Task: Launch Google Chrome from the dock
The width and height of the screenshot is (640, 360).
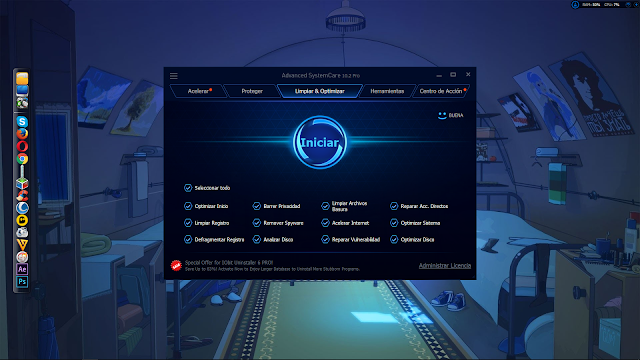Action: tap(22, 159)
